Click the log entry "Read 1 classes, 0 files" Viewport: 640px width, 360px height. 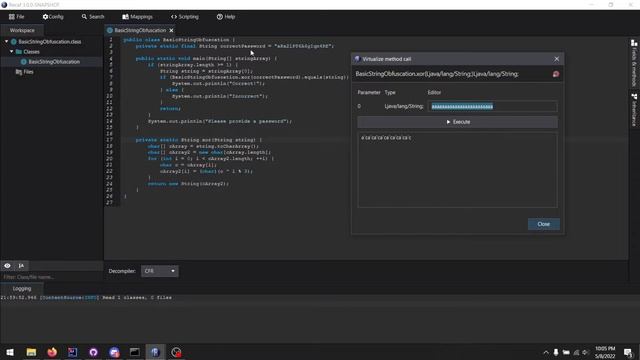pyautogui.click(x=137, y=298)
